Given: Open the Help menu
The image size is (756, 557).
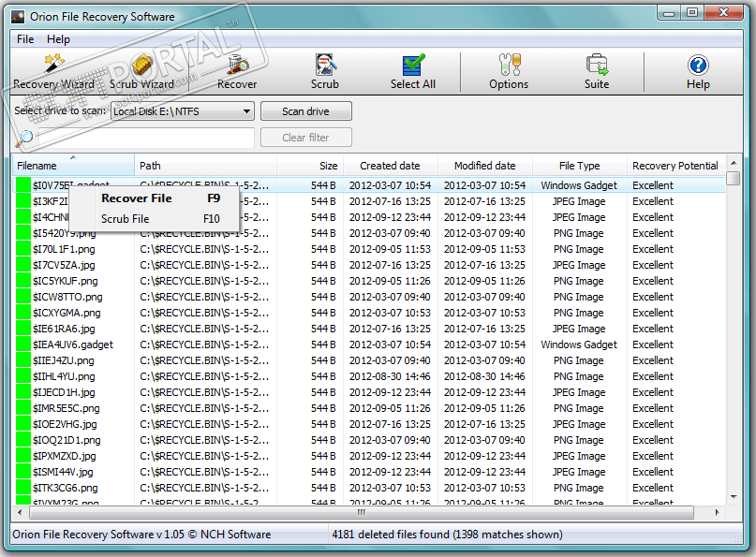Looking at the screenshot, I should tap(58, 39).
